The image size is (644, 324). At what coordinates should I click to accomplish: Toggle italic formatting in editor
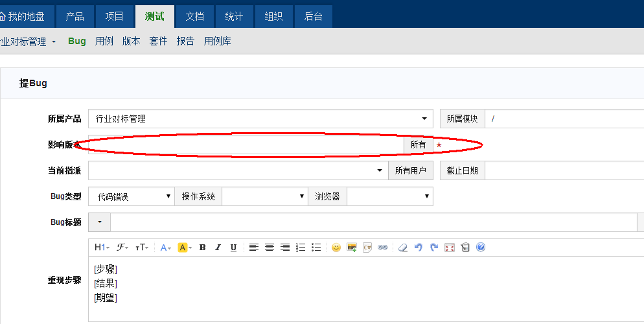218,247
